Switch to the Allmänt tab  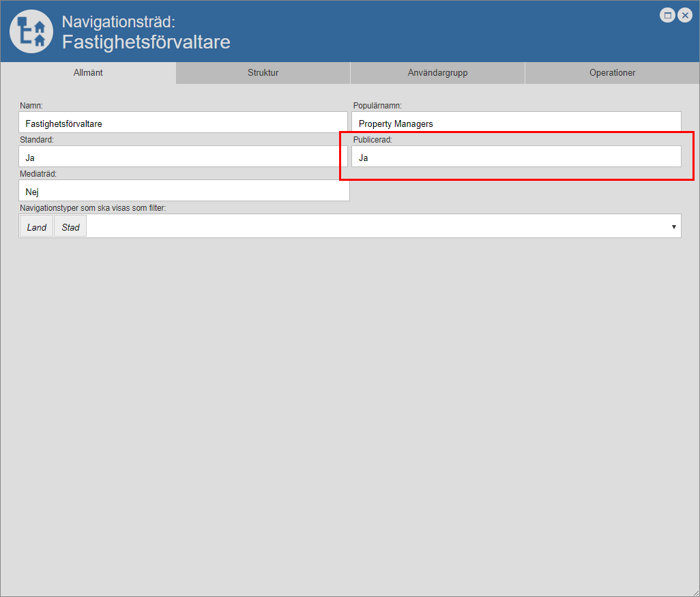pos(88,73)
